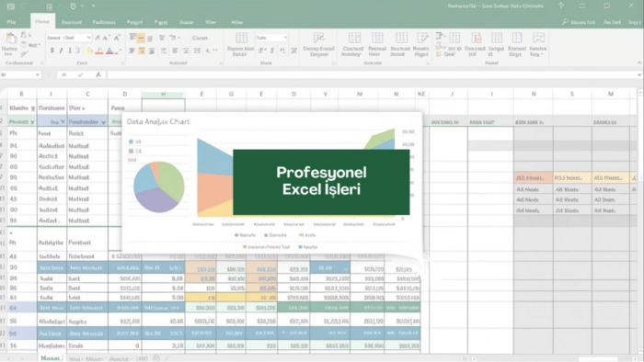The height and width of the screenshot is (362, 644).
Task: Click the search magnifier icon in title area
Action: pos(566,22)
